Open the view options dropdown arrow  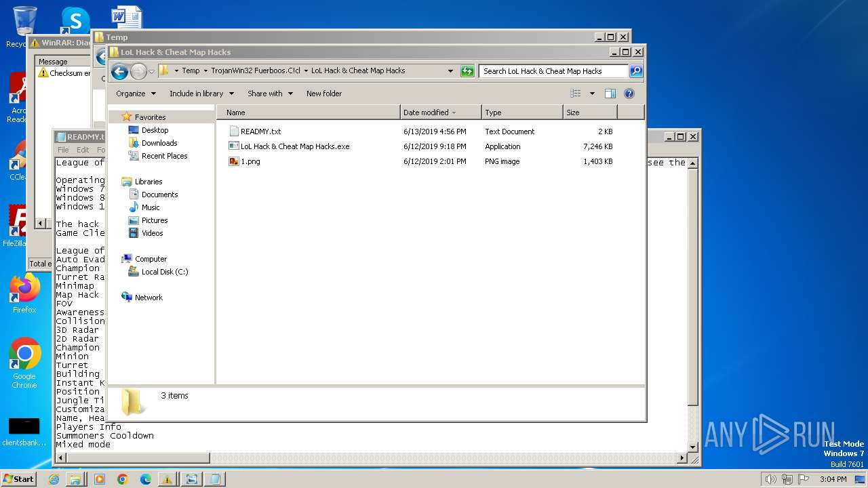[x=592, y=94]
